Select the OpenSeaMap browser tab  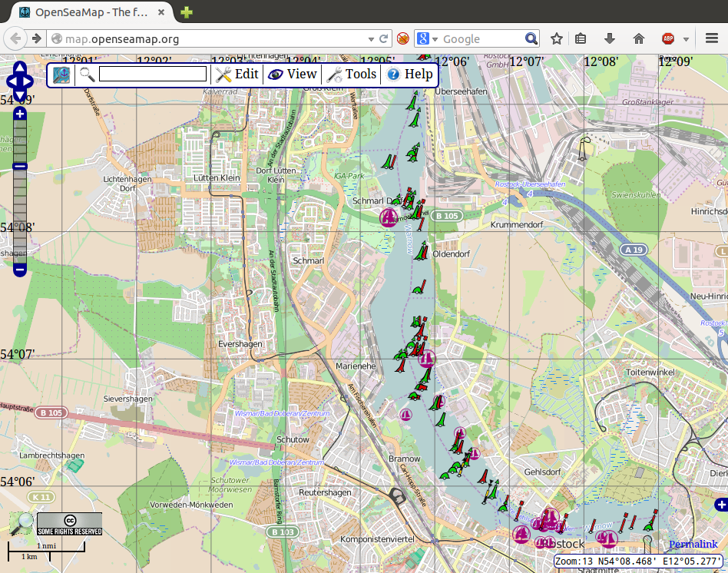[91, 12]
